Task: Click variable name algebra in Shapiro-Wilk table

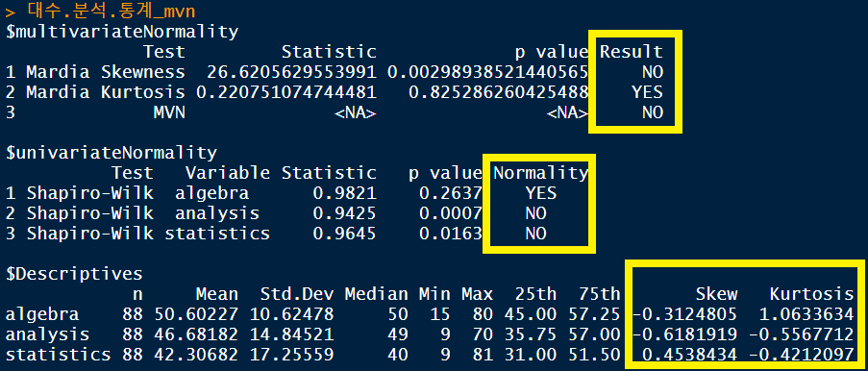Action: [x=212, y=194]
